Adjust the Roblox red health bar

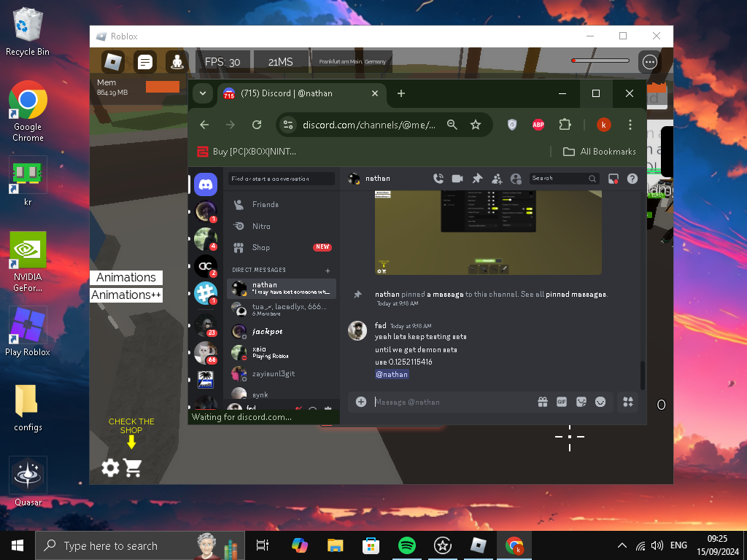coord(600,61)
